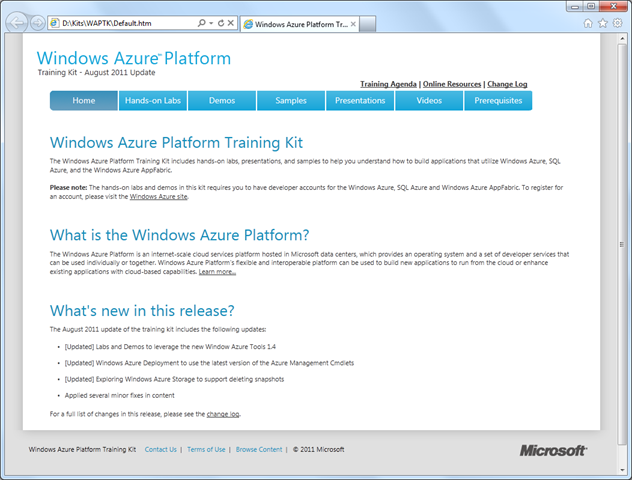The image size is (632, 480).
Task: Open the Terms of Use footer link
Action: click(x=206, y=449)
